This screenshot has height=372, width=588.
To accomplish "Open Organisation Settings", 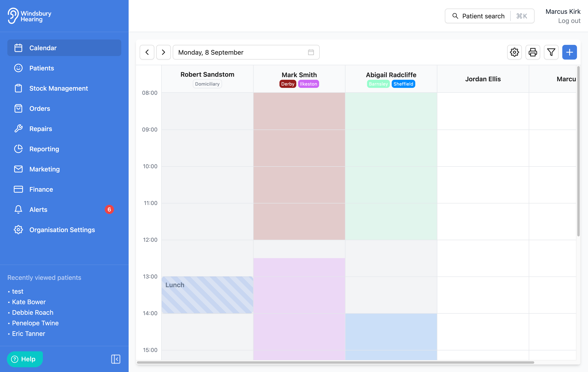I will (x=62, y=230).
